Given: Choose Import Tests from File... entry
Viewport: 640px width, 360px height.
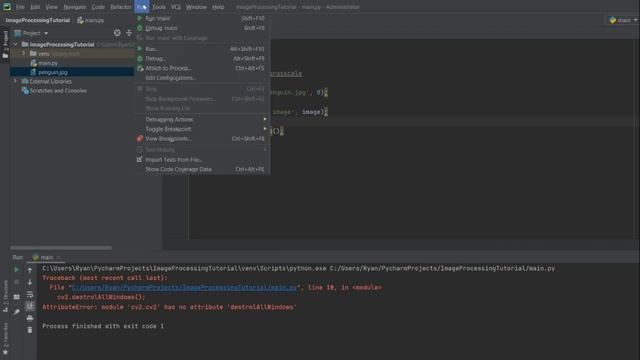Looking at the screenshot, I should point(203,160).
